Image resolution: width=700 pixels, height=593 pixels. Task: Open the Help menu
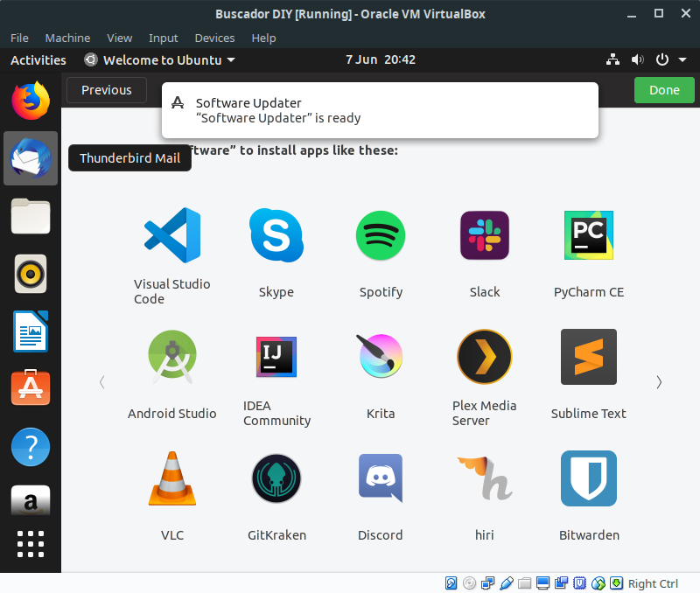(263, 38)
